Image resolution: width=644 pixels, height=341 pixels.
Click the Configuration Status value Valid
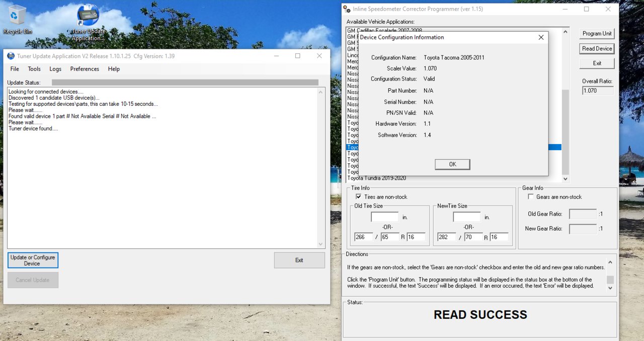click(429, 79)
